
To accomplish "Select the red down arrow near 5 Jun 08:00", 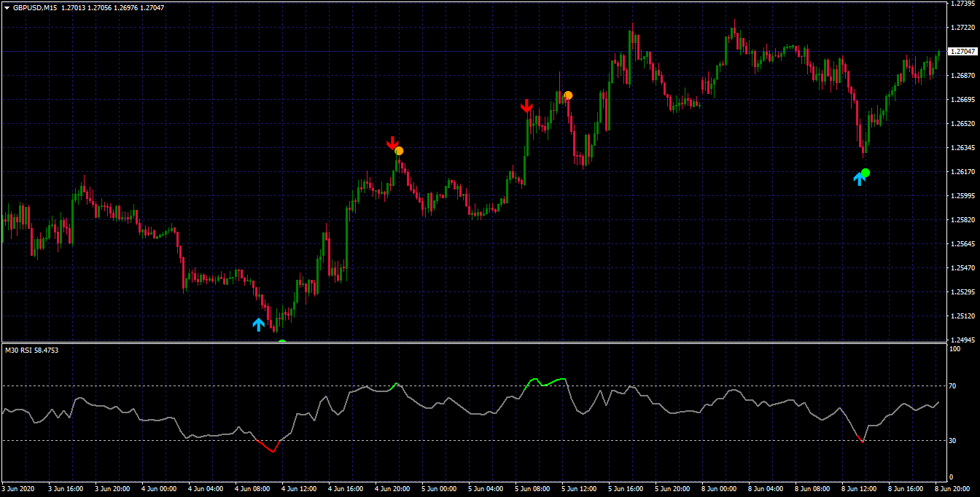I will pyautogui.click(x=526, y=106).
